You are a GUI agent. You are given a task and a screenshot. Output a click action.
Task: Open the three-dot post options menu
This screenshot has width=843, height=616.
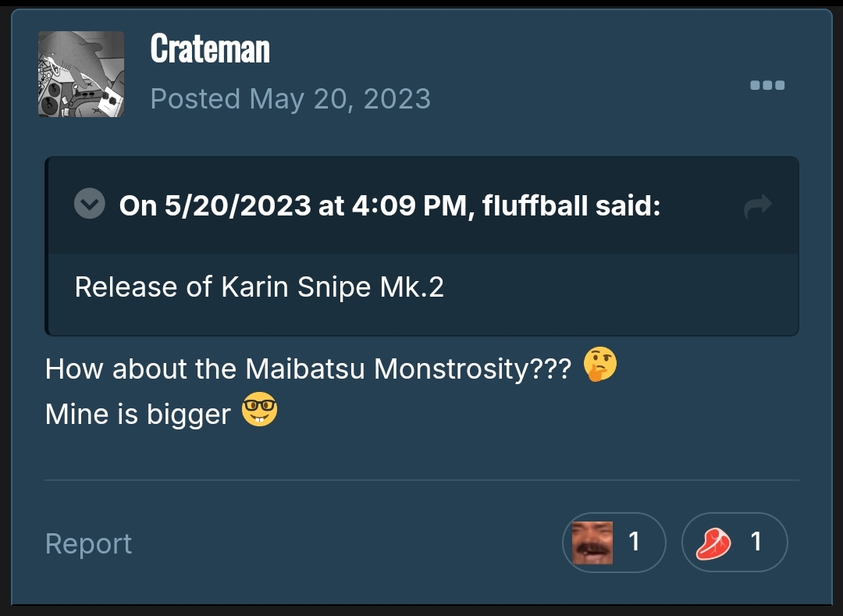tap(767, 85)
